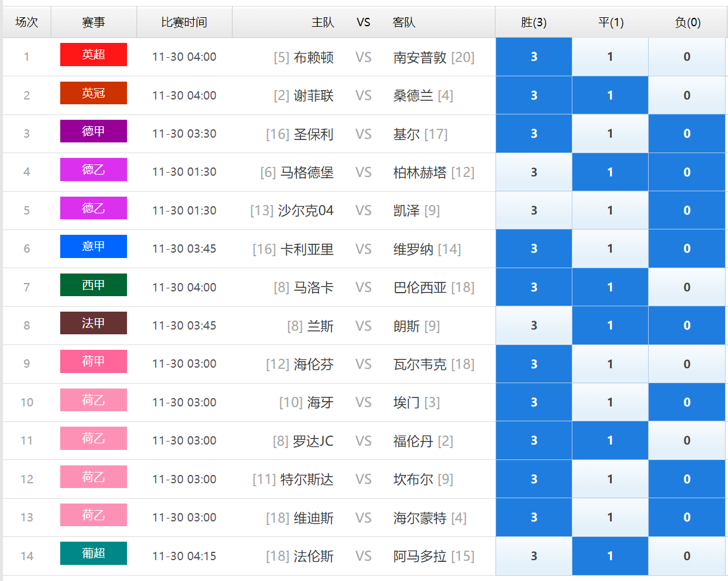Click the 胜(3) column header

(534, 22)
